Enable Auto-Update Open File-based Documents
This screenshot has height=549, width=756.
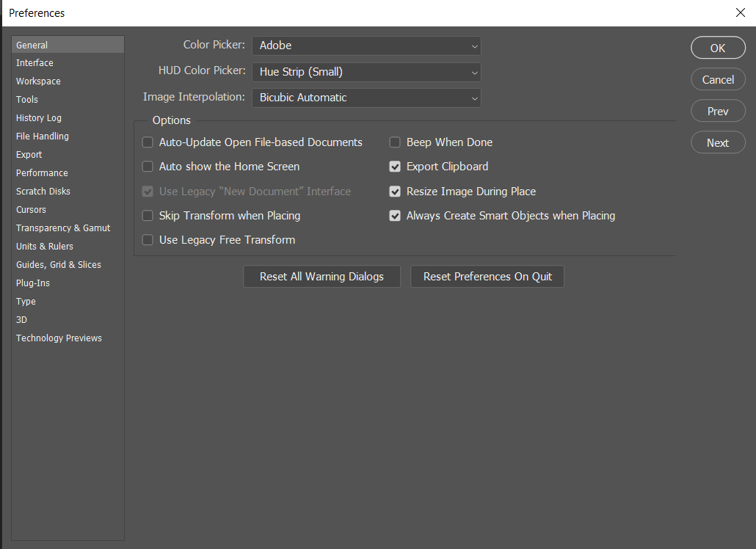(x=148, y=142)
